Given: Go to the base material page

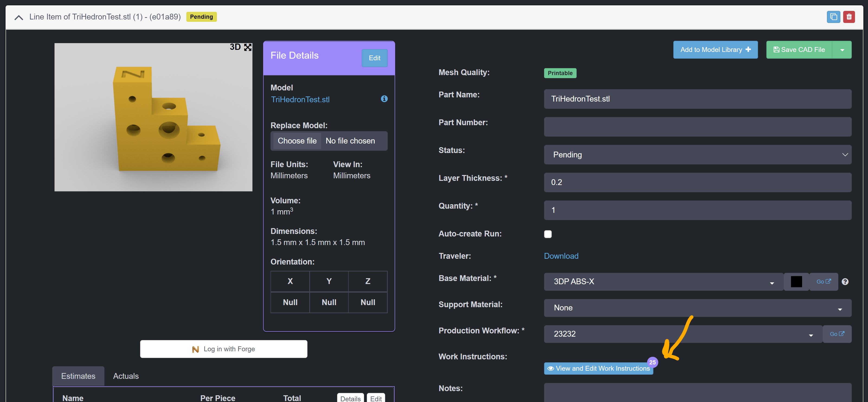Looking at the screenshot, I should pos(823,281).
